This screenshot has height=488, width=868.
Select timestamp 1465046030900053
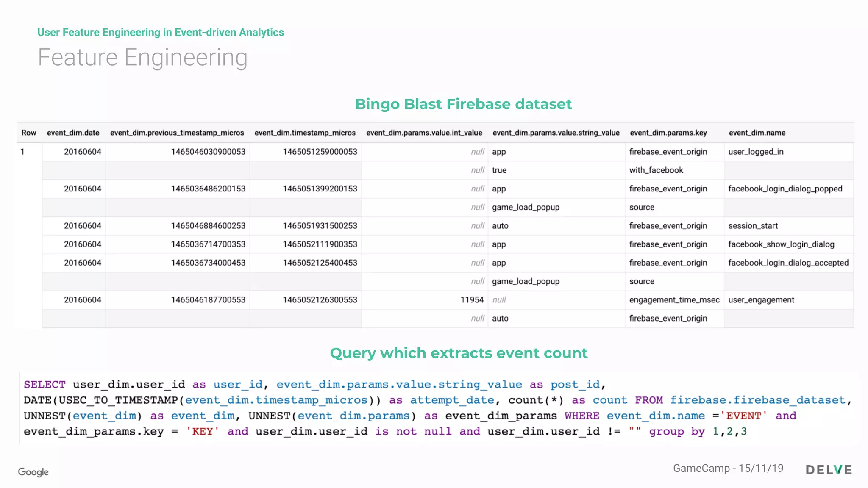pos(208,152)
